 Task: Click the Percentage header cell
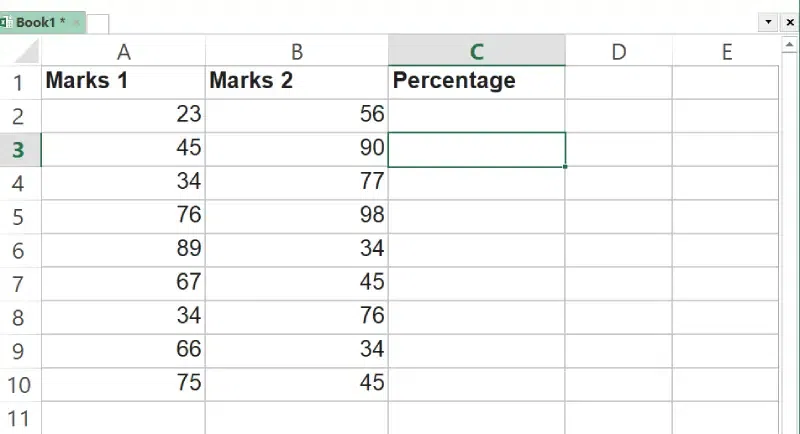pos(476,82)
